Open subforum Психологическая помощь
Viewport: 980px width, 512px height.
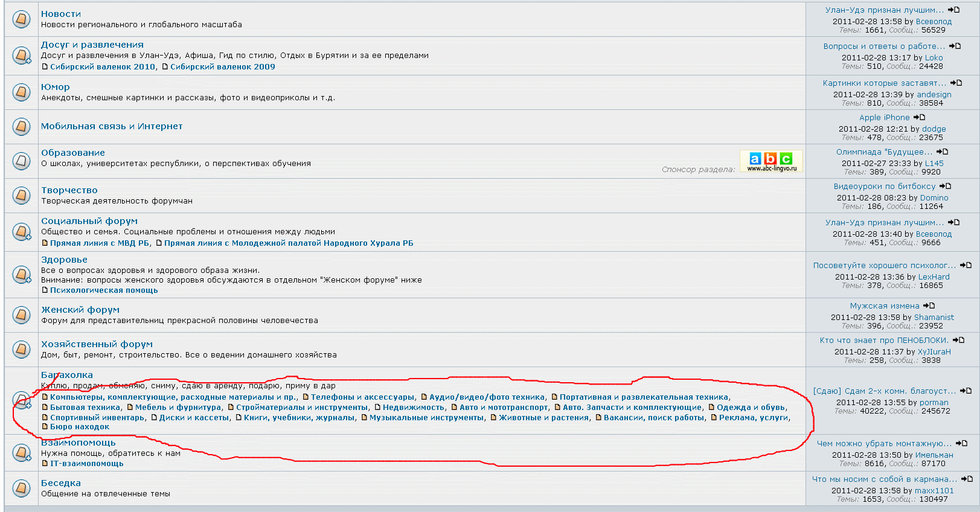(x=104, y=290)
